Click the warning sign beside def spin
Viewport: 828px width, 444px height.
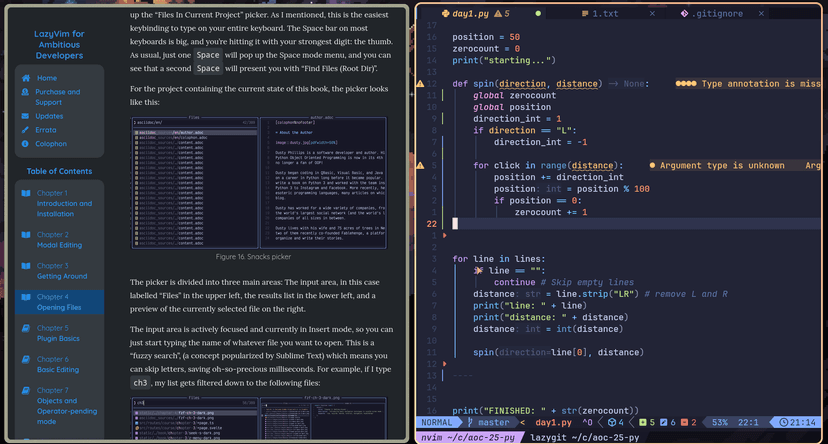(x=420, y=84)
